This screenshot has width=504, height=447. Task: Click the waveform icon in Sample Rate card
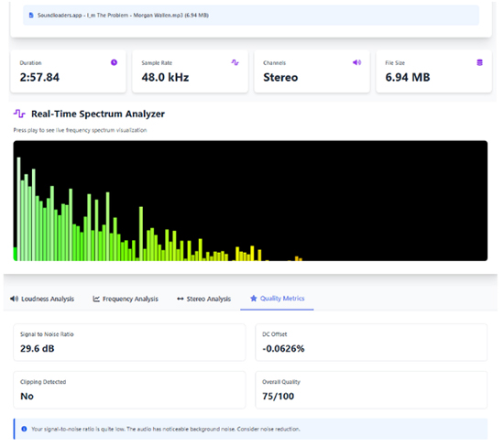click(x=235, y=62)
